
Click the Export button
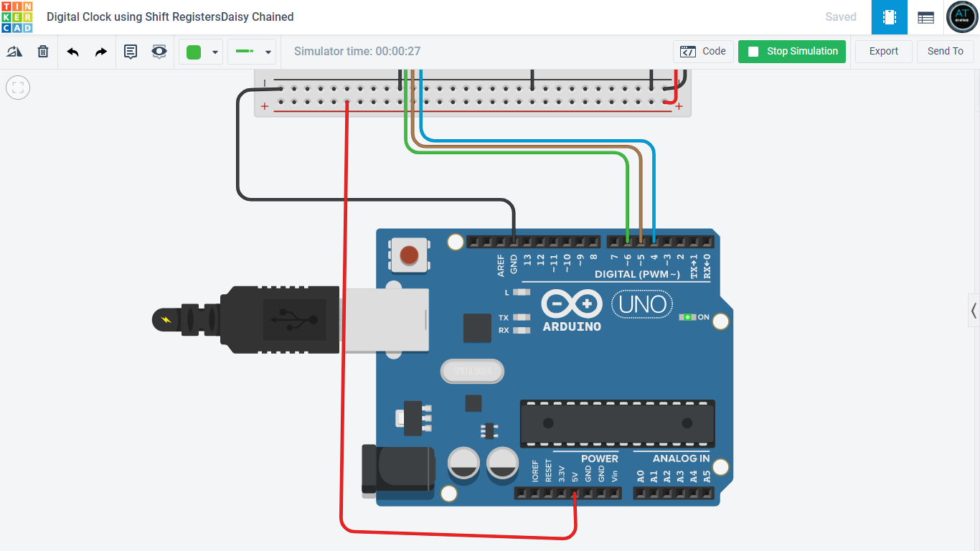pos(883,51)
